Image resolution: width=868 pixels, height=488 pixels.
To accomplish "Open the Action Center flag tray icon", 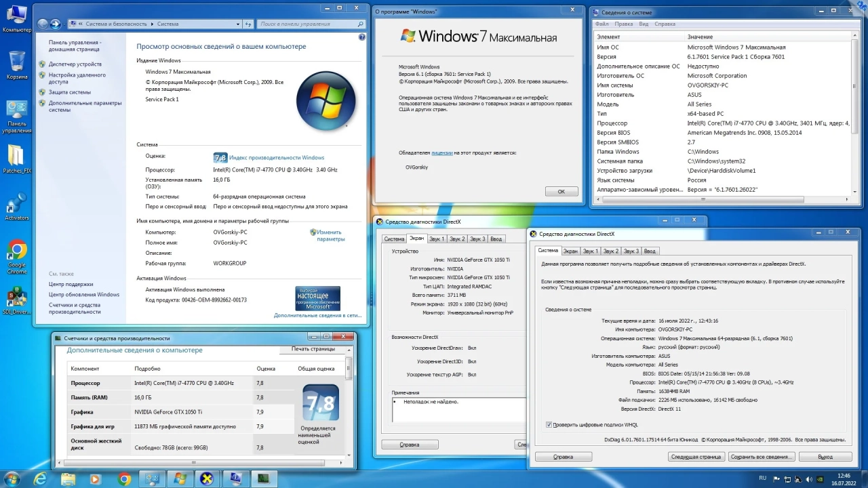I will click(778, 479).
